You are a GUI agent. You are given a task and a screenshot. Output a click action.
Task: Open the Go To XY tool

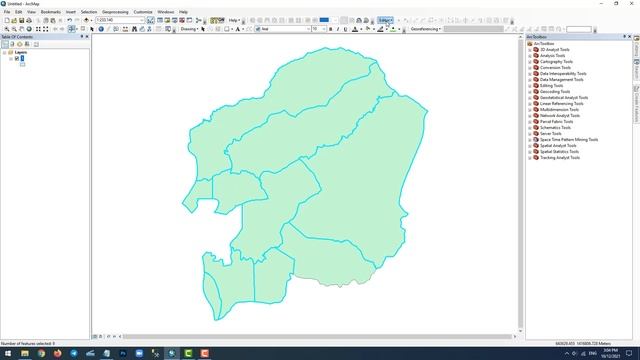coord(149,29)
